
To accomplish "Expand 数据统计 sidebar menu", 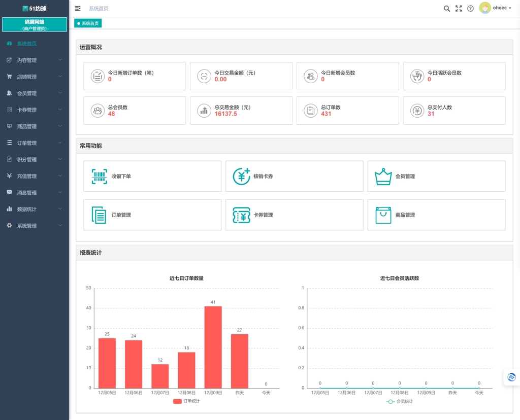I will (35, 209).
